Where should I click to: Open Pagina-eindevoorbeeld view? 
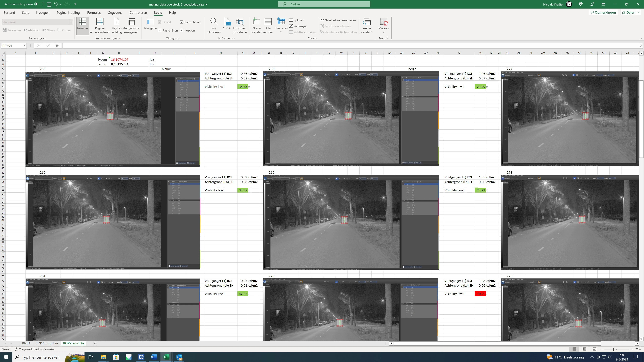coord(100,26)
